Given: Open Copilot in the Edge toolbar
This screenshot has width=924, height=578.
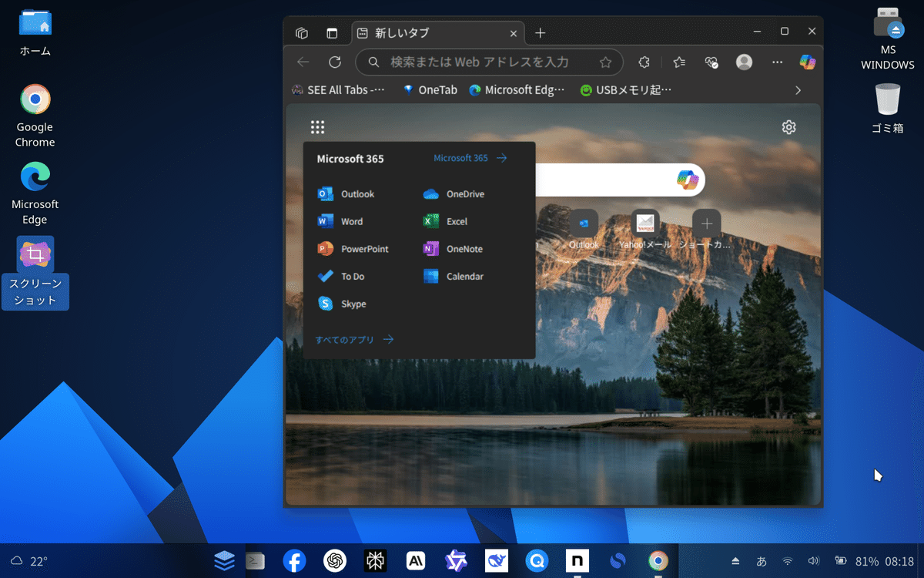Looking at the screenshot, I should [x=807, y=62].
